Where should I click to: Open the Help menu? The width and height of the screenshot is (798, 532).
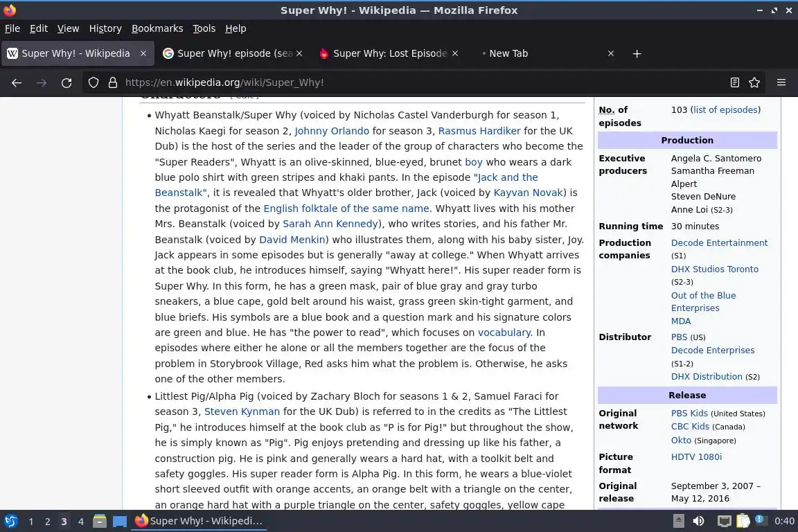pyautogui.click(x=236, y=28)
